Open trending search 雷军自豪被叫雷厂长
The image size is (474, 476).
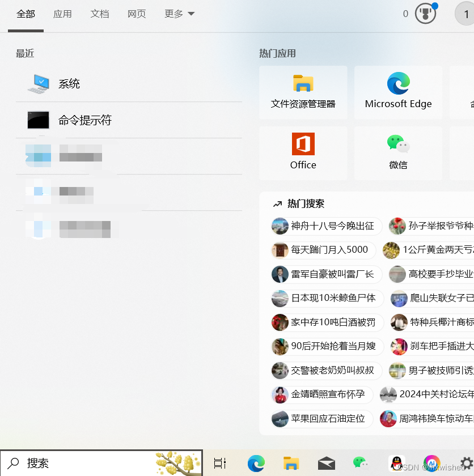pos(327,274)
